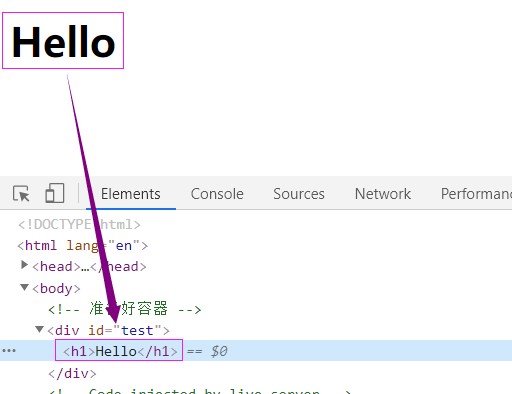Open the Console tab

pos(217,194)
